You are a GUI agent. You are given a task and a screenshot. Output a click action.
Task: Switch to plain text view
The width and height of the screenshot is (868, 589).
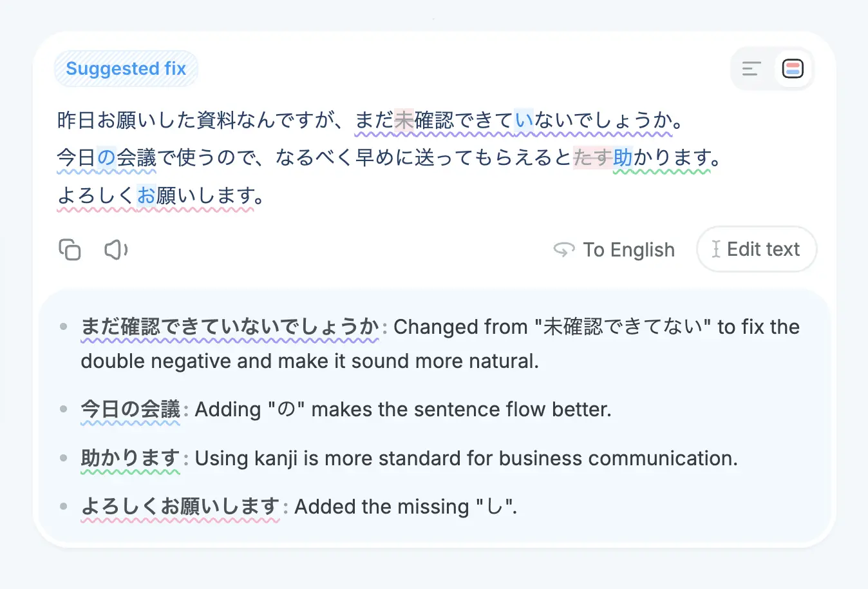pyautogui.click(x=751, y=68)
